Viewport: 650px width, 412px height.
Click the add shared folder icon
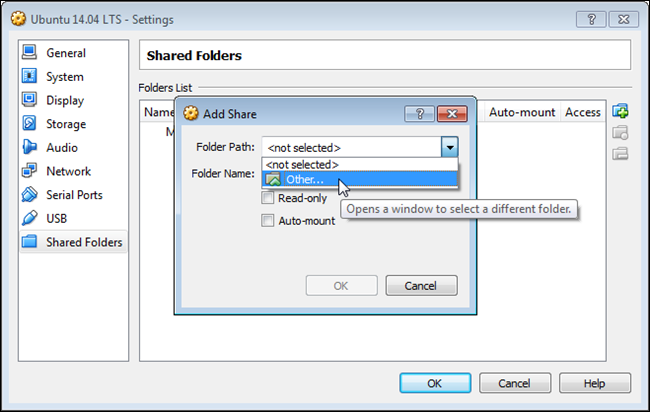[620, 111]
